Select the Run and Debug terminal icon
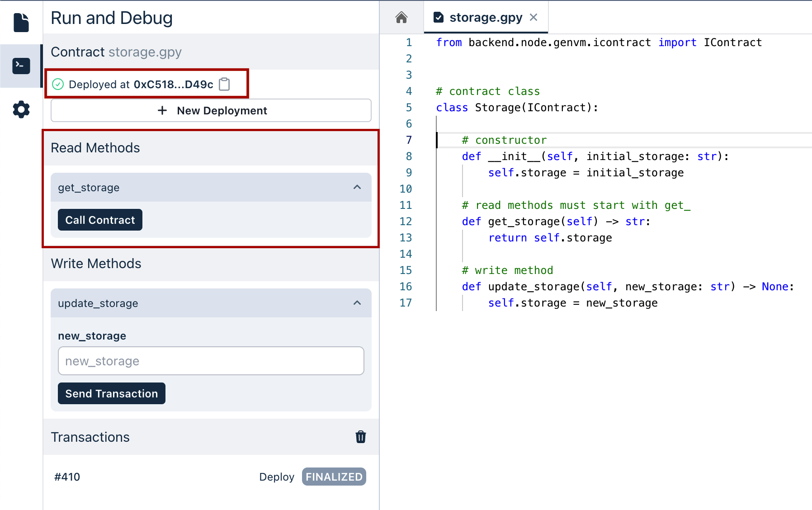This screenshot has height=510, width=812. tap(21, 66)
